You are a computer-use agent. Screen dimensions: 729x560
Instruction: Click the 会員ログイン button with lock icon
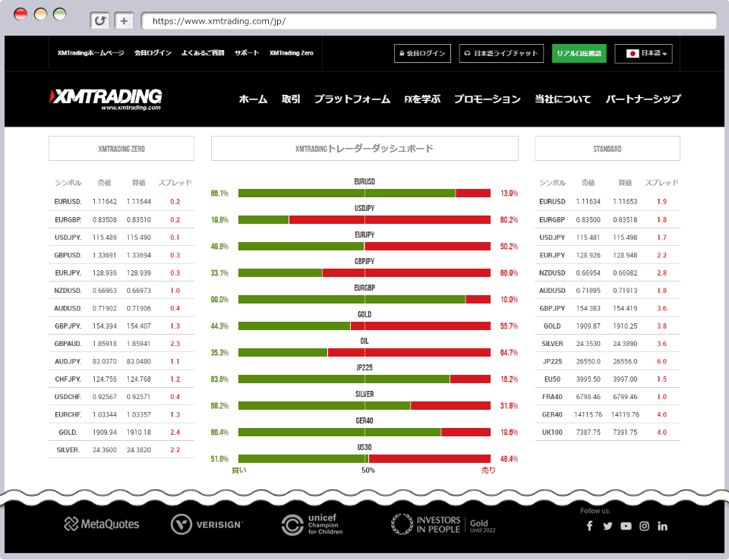[x=422, y=53]
